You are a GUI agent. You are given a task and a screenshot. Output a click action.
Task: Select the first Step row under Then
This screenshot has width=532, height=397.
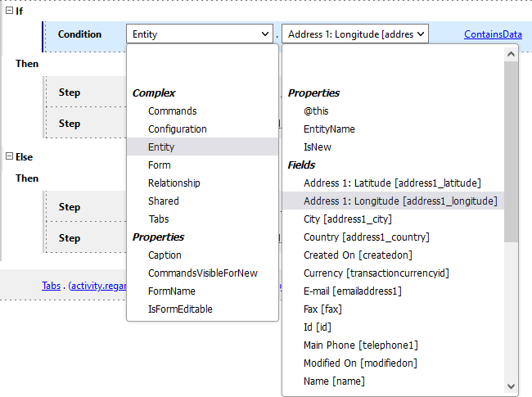point(70,92)
